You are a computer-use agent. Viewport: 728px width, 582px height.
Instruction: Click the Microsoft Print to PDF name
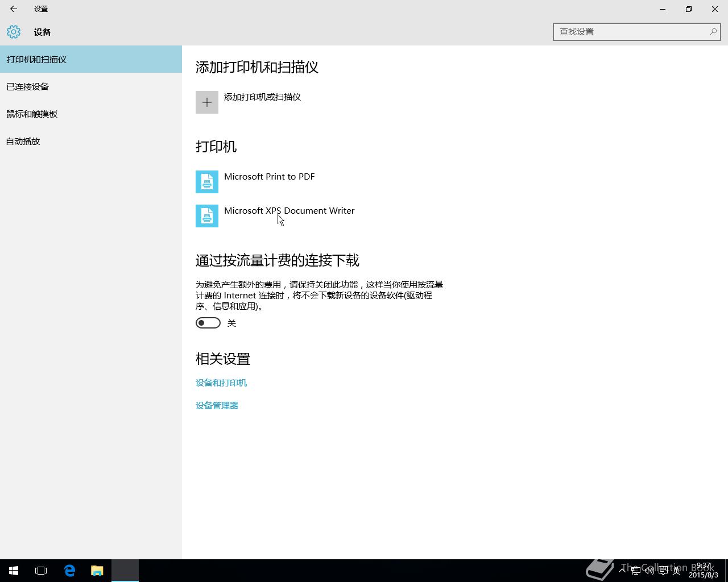270,176
